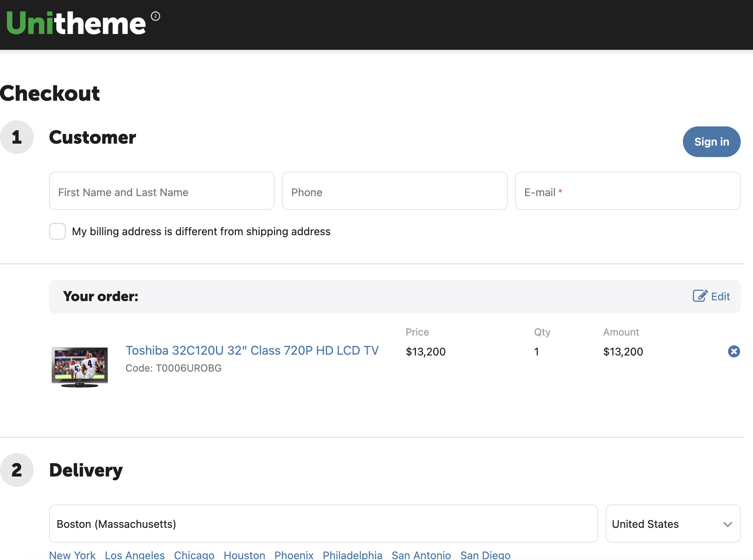Screen dimensions: 753x560
Task: Open the United States country dropdown
Action: coord(673,524)
